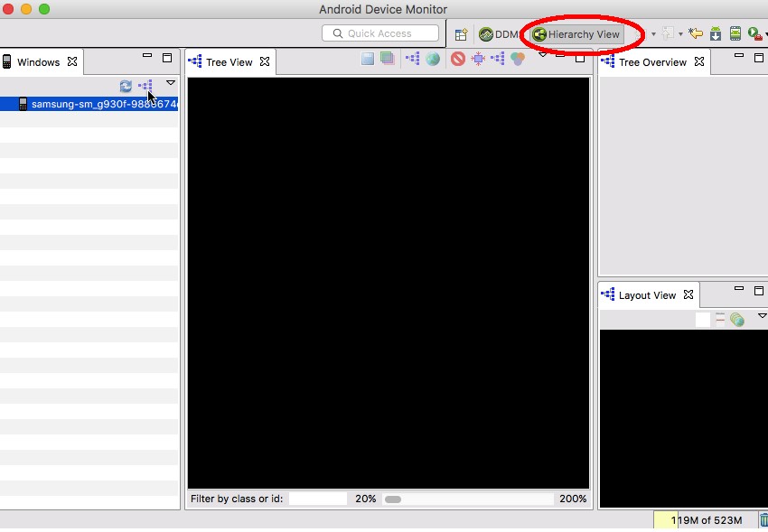768x532 pixels.
Task: Open the Windows panel view menu triangle
Action: pos(171,83)
